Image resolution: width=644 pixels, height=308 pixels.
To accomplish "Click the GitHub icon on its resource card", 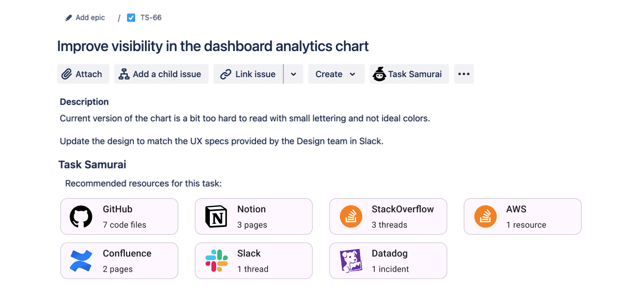I will pos(80,216).
